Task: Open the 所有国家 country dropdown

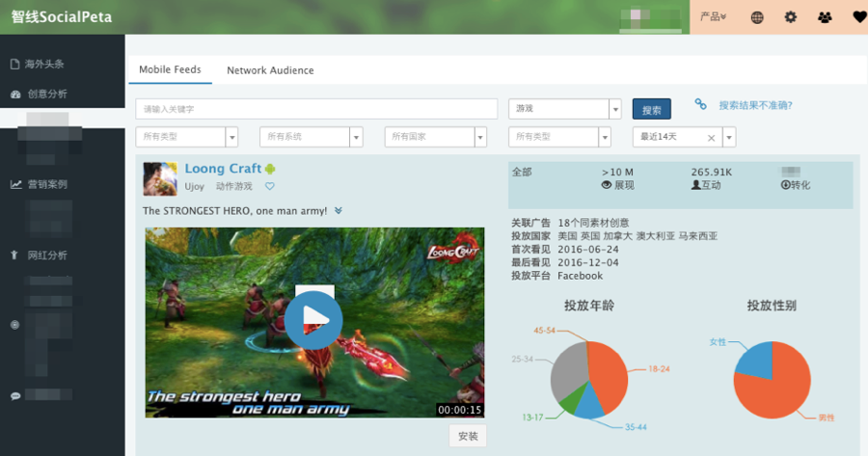Action: [x=481, y=137]
